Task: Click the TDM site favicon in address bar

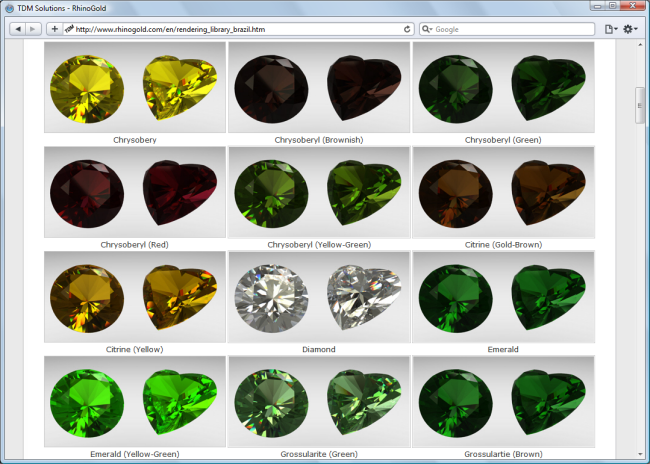Action: [69, 29]
